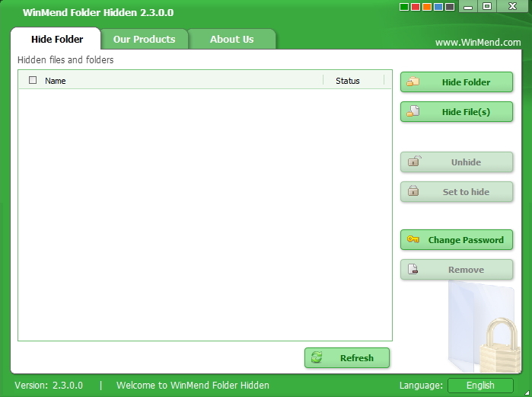The width and height of the screenshot is (532, 397).
Task: Choose the orange theme color swatch
Action: point(427,7)
